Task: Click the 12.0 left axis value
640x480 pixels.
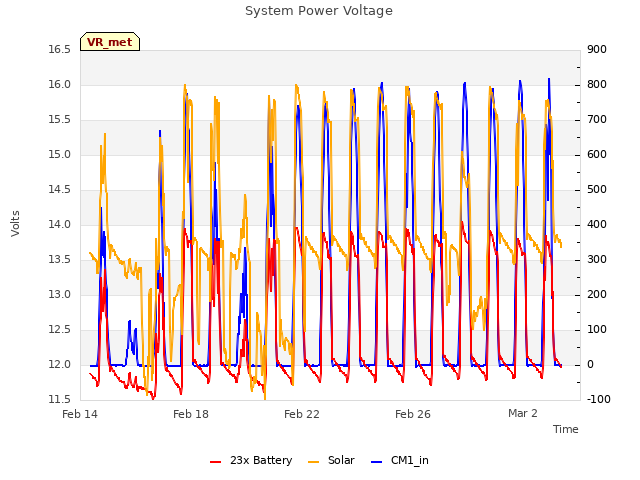Action: 60,364
